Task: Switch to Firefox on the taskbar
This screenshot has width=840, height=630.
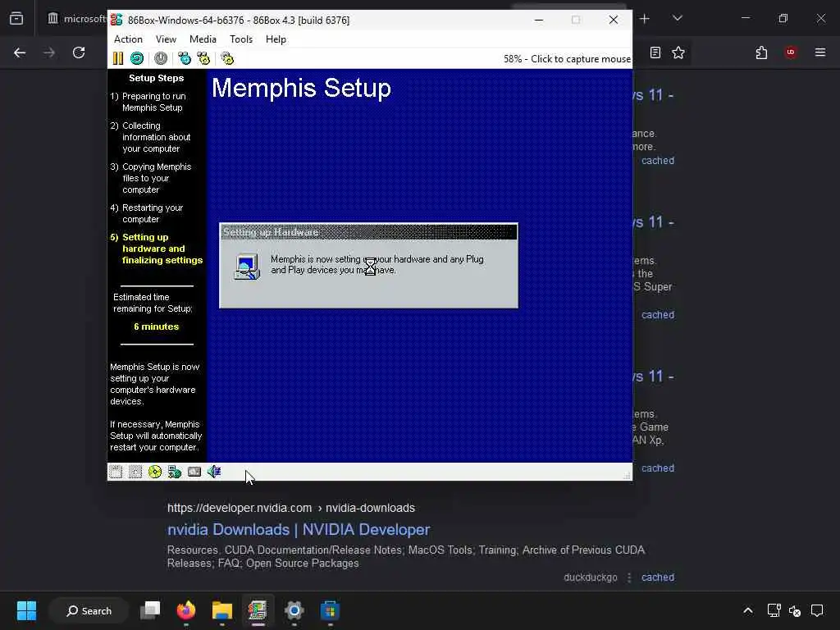Action: (x=186, y=610)
